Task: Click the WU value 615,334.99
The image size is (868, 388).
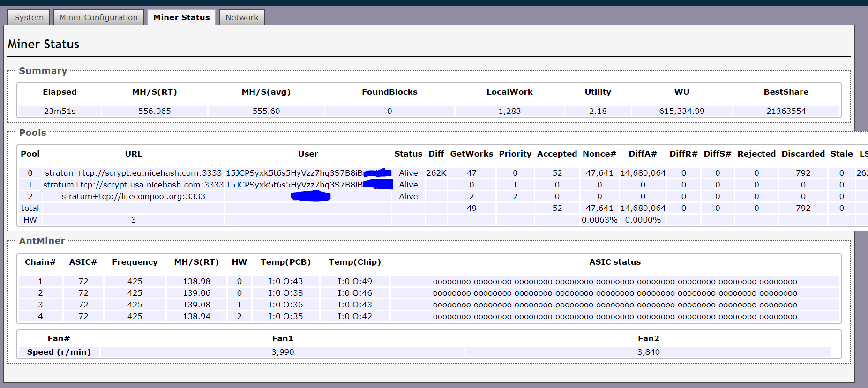Action: pyautogui.click(x=681, y=111)
